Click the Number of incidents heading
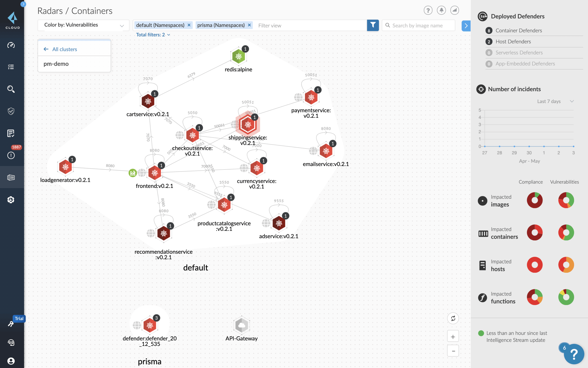 click(x=514, y=89)
